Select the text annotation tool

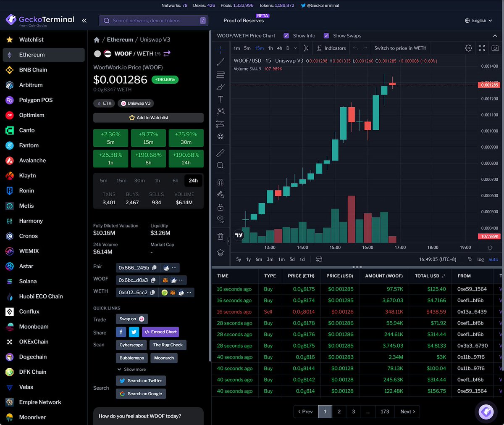click(x=220, y=99)
